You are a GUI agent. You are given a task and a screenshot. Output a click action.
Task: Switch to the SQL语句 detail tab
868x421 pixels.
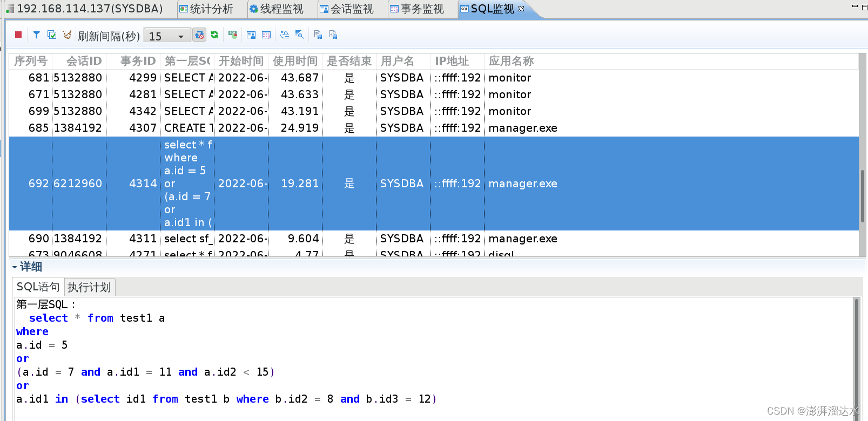[x=38, y=287]
